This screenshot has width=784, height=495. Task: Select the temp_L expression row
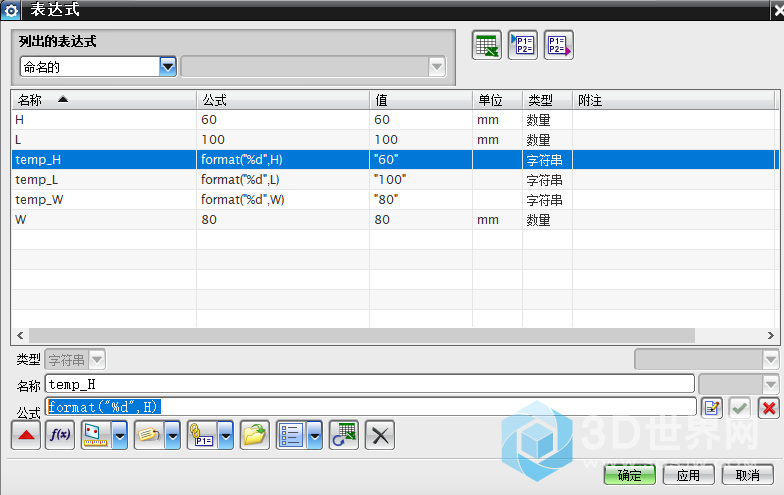100,180
